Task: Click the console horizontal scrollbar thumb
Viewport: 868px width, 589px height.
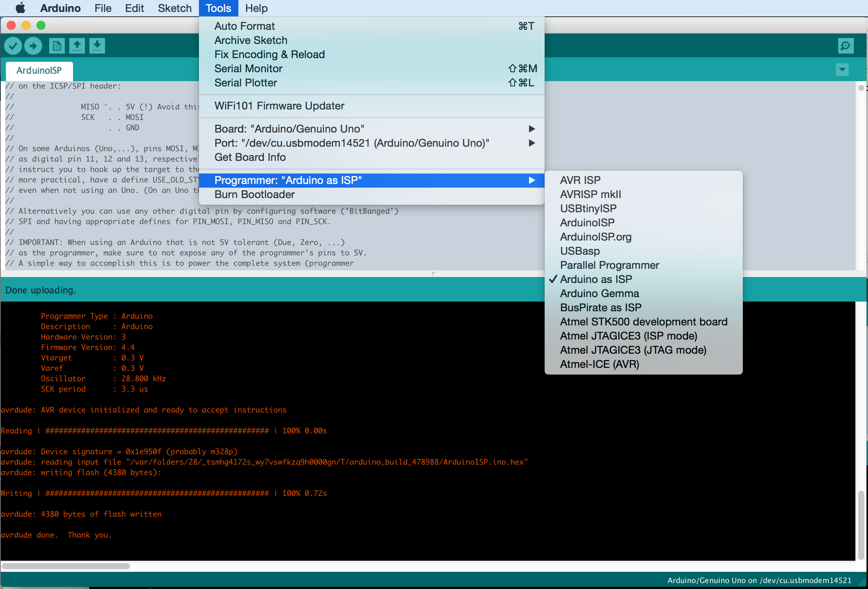Action: [66, 566]
